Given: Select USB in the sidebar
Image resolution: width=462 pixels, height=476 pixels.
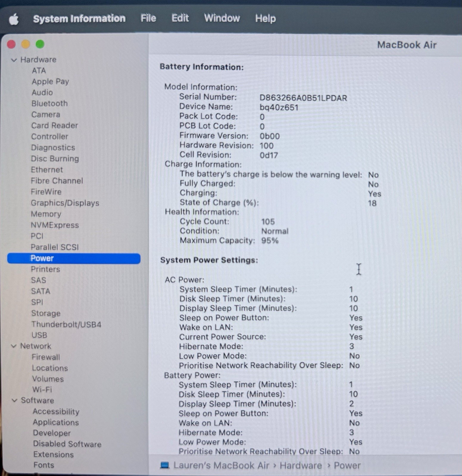Looking at the screenshot, I should (39, 335).
